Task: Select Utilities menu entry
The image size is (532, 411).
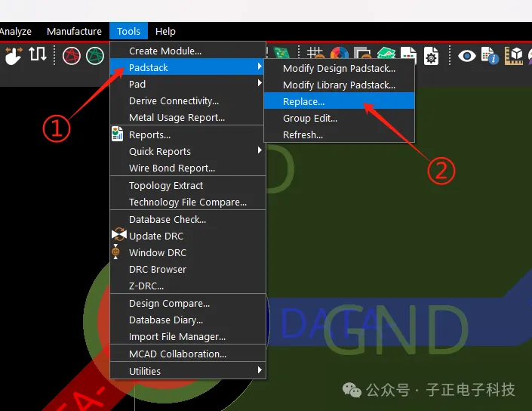Action: tap(188, 371)
